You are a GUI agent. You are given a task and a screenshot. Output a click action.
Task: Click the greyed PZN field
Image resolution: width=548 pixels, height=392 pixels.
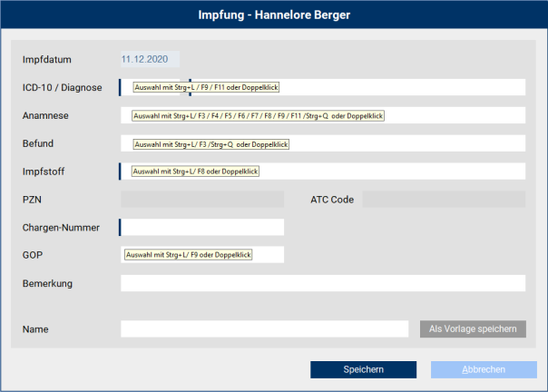tap(202, 200)
